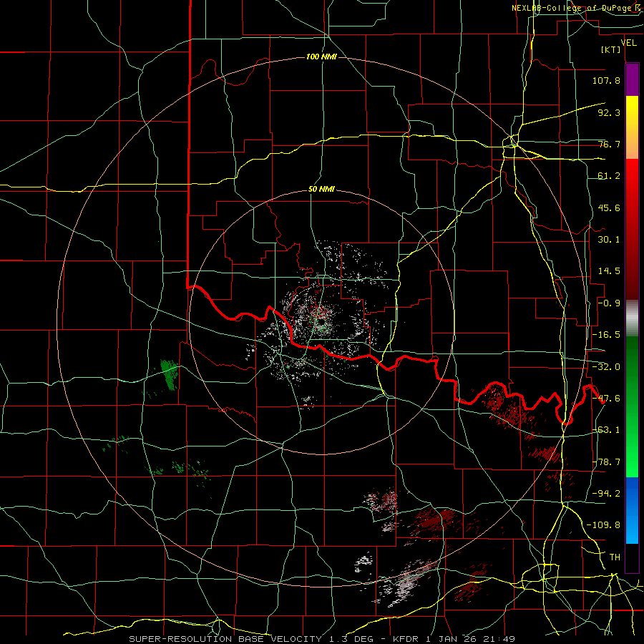Screen dimensions: 644x644
Task: Click the VEL legend title
Action: click(x=628, y=43)
